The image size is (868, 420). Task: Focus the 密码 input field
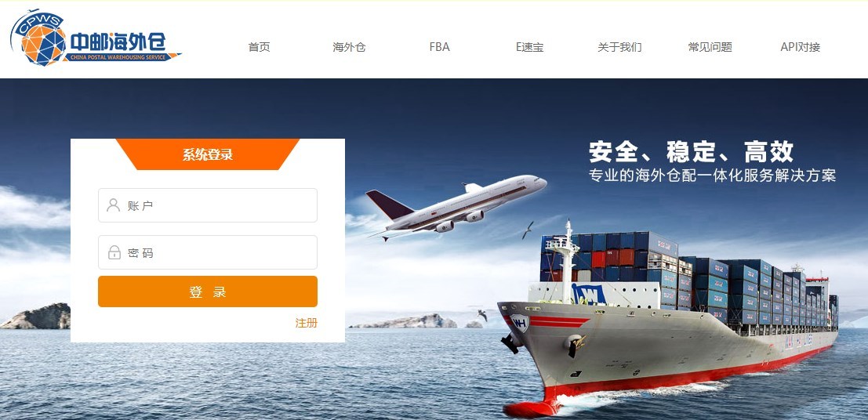[x=208, y=252]
